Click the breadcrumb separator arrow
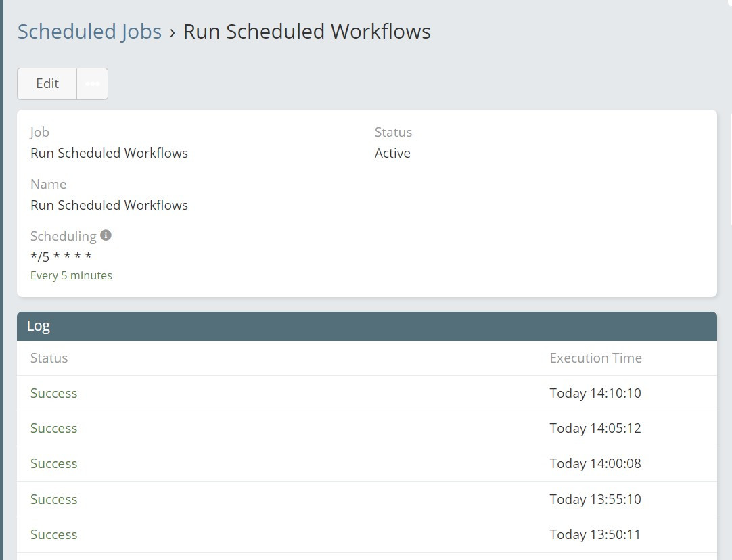 point(173,32)
